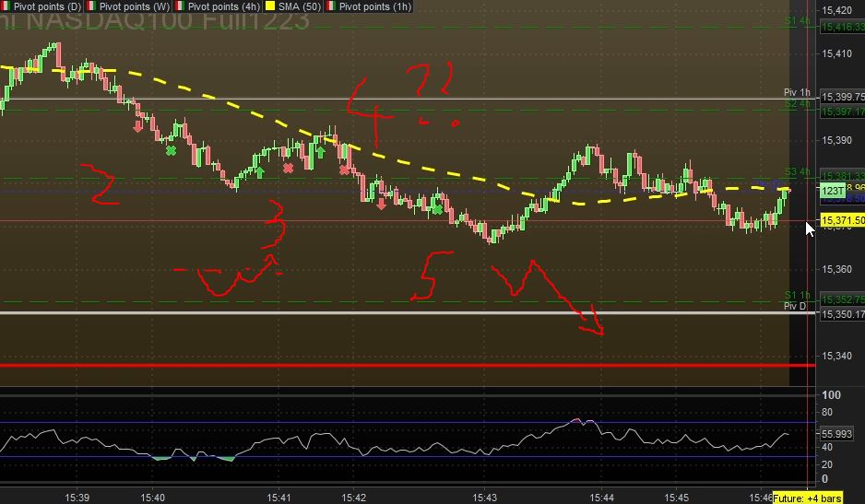Click the S3 4h line label
This screenshot has height=504, width=865.
798,172
